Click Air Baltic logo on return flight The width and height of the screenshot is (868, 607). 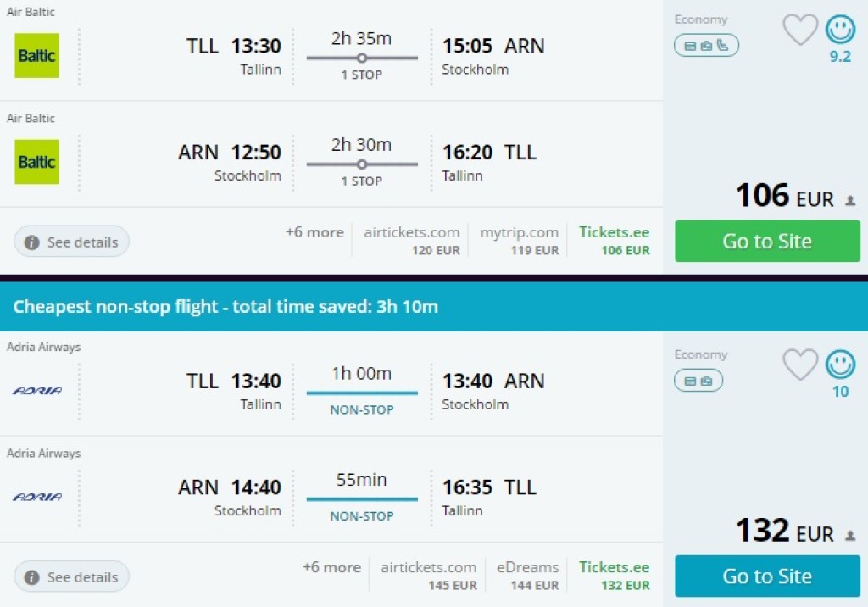coord(37,162)
